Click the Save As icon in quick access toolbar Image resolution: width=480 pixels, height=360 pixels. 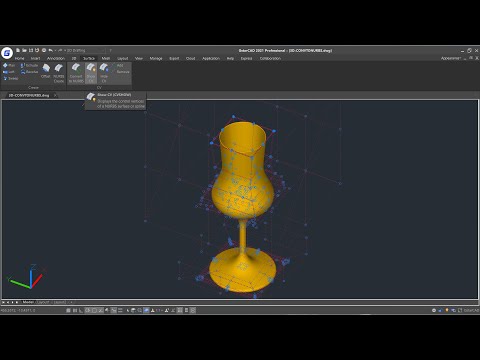tap(37, 50)
